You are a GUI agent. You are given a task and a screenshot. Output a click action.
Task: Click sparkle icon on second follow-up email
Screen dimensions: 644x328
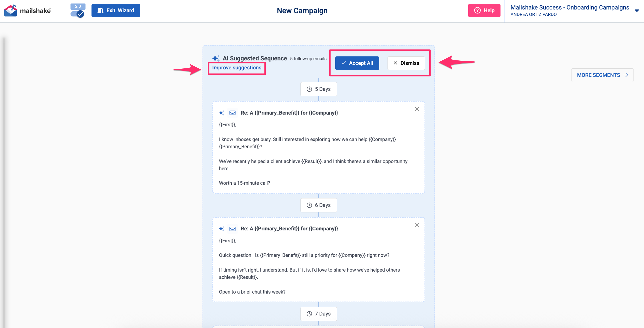[x=221, y=229]
